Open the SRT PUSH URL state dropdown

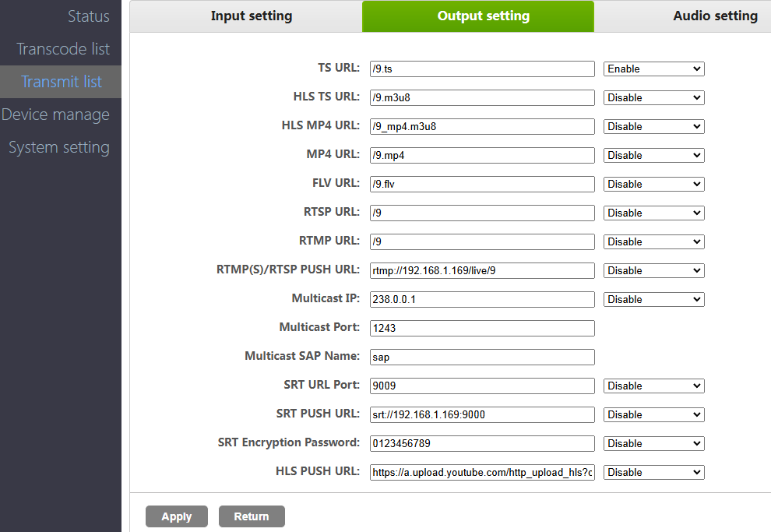[654, 414]
